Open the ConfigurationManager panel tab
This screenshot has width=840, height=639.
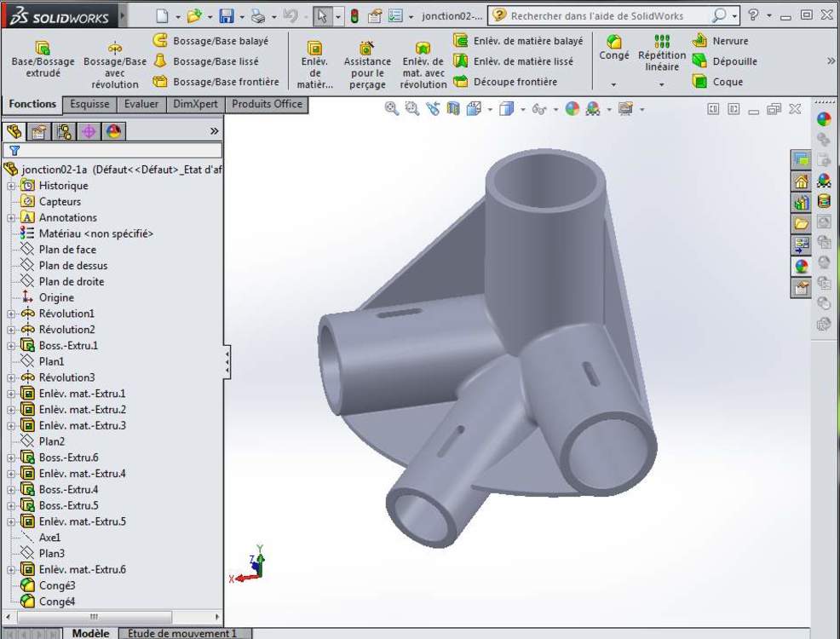[64, 131]
